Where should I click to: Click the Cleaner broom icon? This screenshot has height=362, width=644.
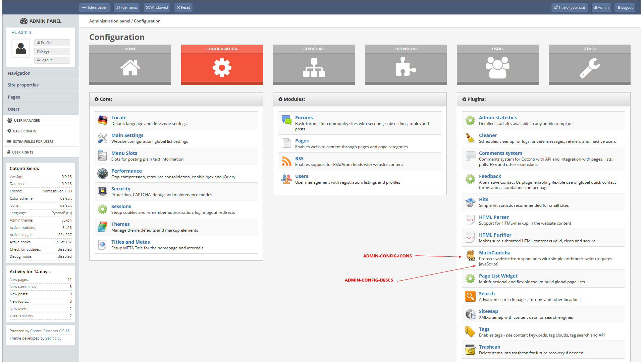[470, 138]
